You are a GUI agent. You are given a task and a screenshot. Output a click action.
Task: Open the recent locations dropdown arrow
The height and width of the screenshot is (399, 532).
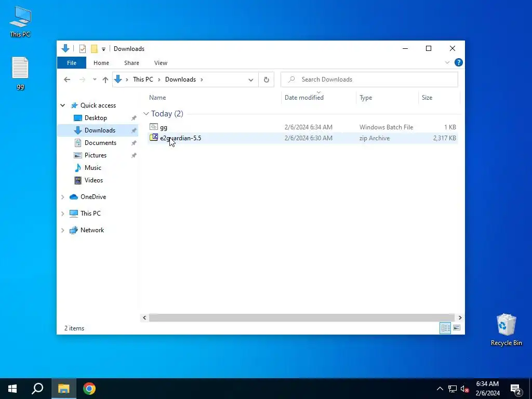(95, 79)
